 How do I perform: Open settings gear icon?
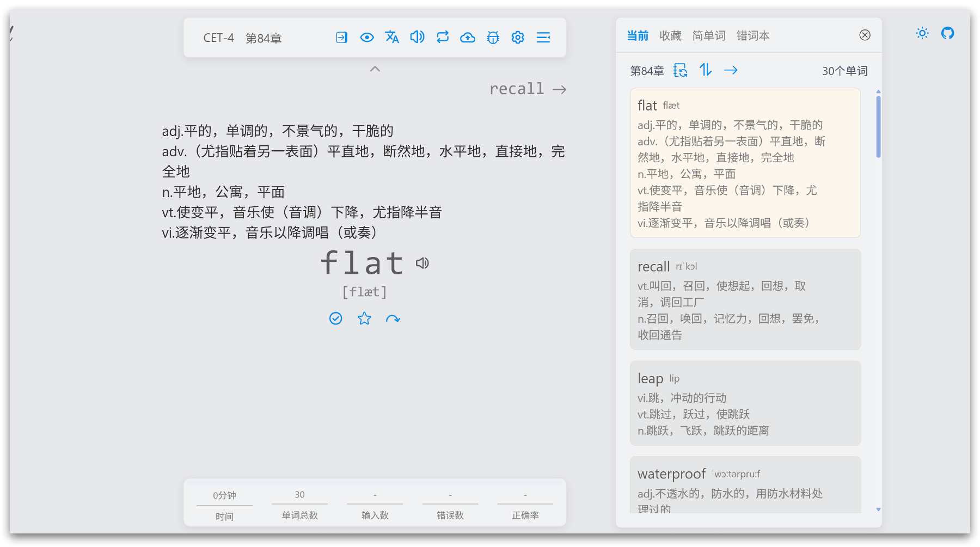tap(518, 38)
